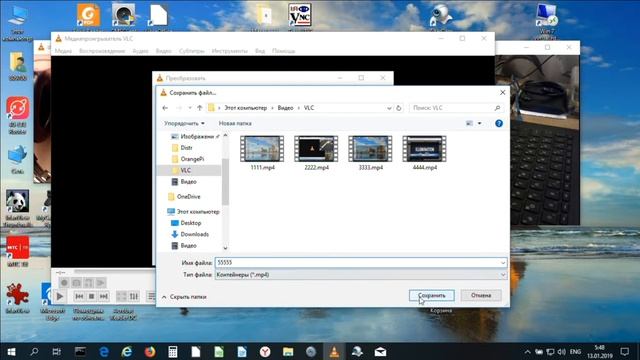Open the Воспроизведение menu in VLC

coord(102,51)
